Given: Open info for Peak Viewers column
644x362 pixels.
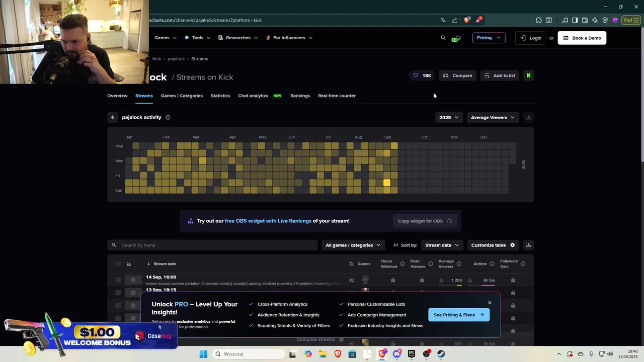Looking at the screenshot, I should pos(431,264).
